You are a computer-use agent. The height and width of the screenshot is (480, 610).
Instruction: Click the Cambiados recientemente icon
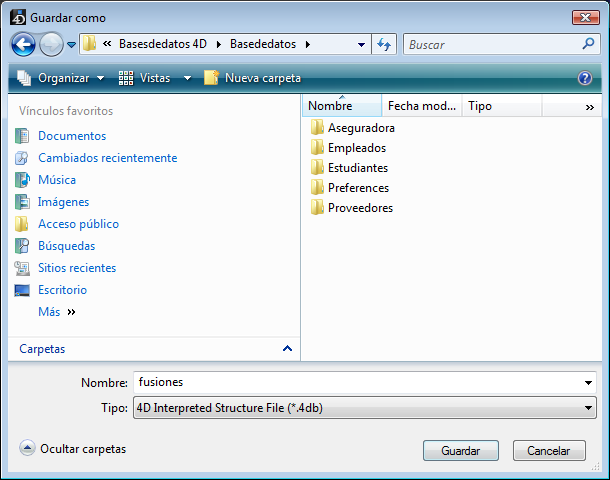(x=22, y=158)
